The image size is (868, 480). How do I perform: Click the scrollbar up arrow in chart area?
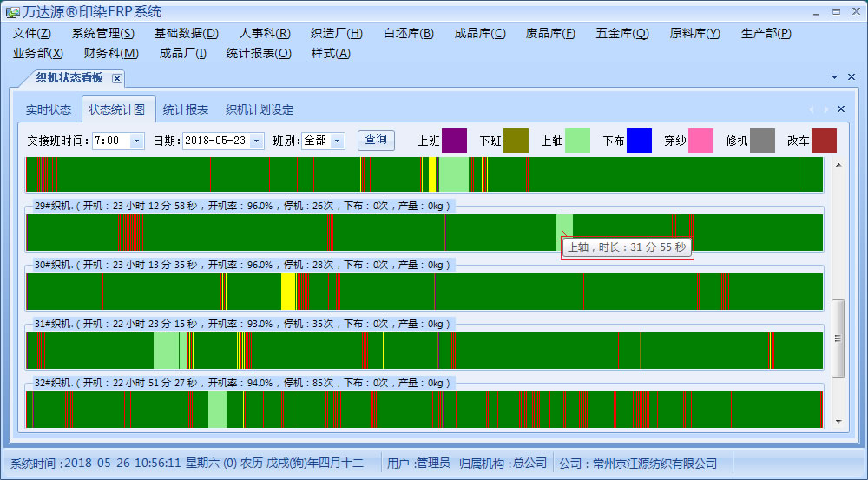coord(838,166)
